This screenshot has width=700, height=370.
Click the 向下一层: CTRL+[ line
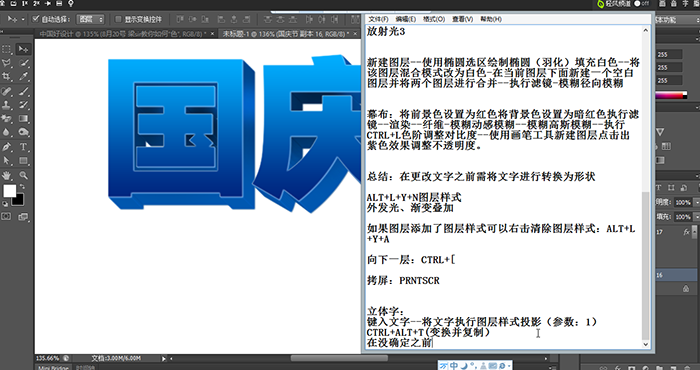click(x=411, y=260)
